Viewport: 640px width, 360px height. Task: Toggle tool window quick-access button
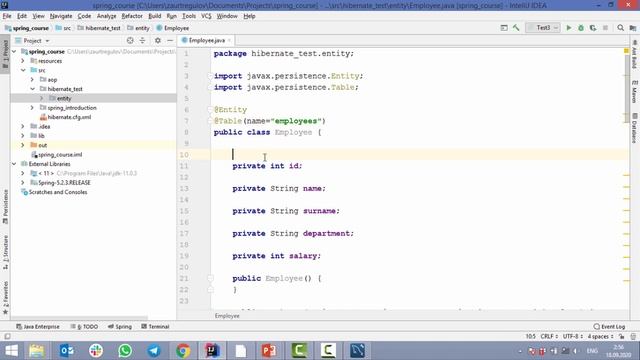click(x=7, y=337)
